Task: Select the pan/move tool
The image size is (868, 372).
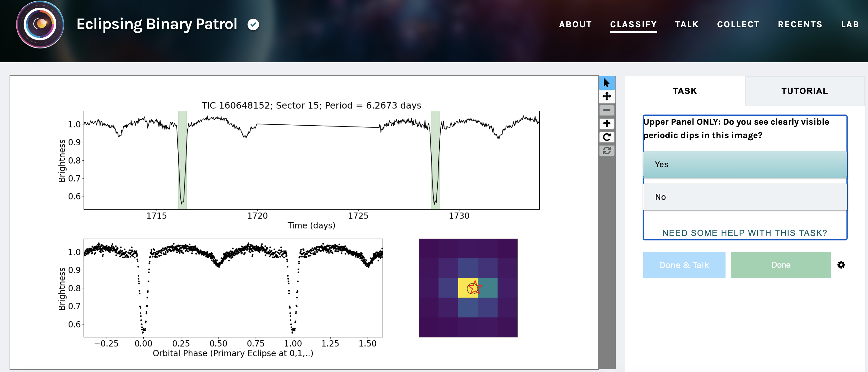Action: coord(606,96)
